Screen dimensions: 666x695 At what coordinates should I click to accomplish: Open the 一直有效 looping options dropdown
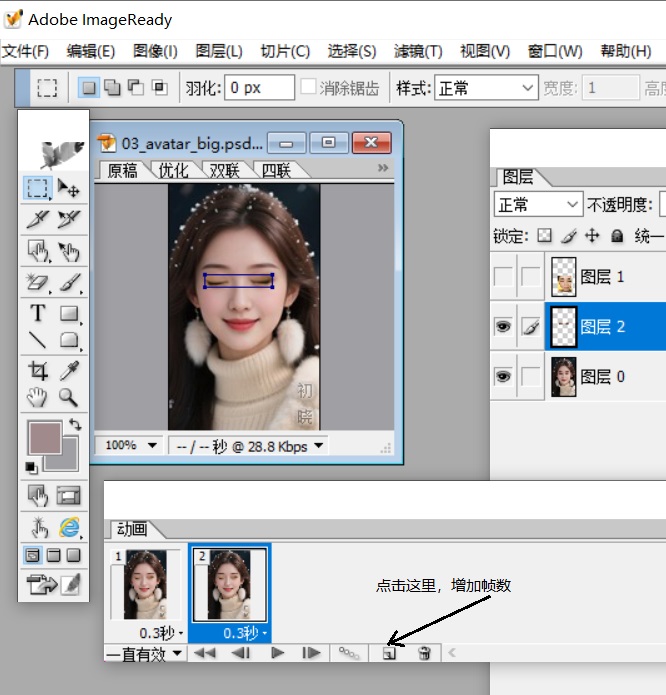(x=145, y=653)
